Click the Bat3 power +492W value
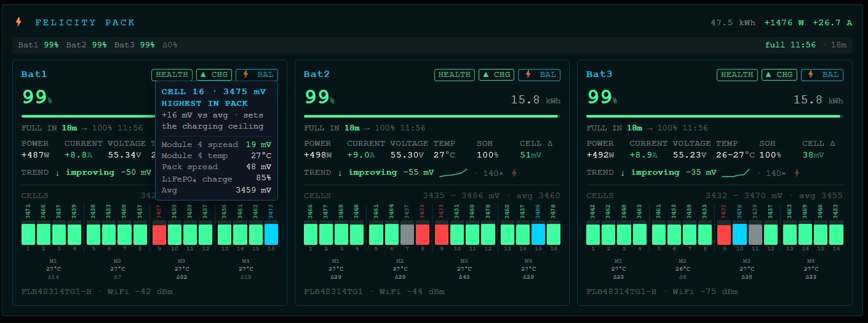Image resolution: width=868 pixels, height=323 pixels. 600,155
